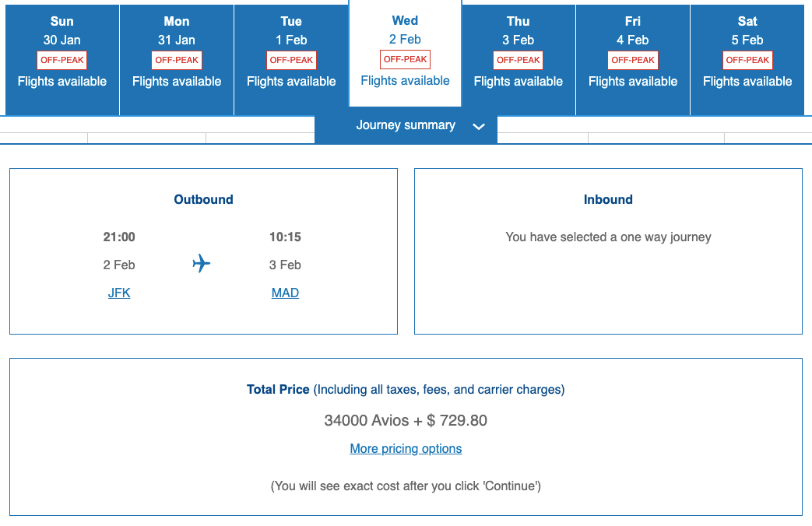
Task: Click the OFF-PEAK badge under Sun 30 Jan
Action: [62, 60]
